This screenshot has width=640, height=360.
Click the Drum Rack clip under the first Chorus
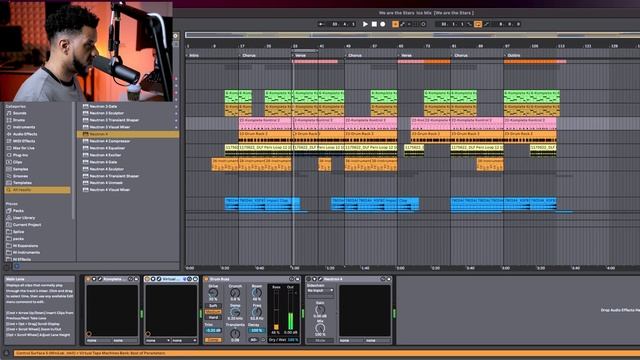pyautogui.click(x=265, y=136)
